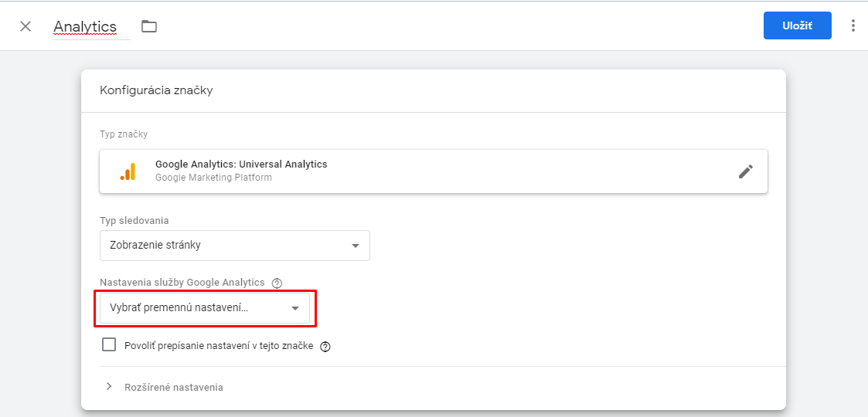This screenshot has height=417, width=868.
Task: Save the tag with Uložiť
Action: click(797, 25)
